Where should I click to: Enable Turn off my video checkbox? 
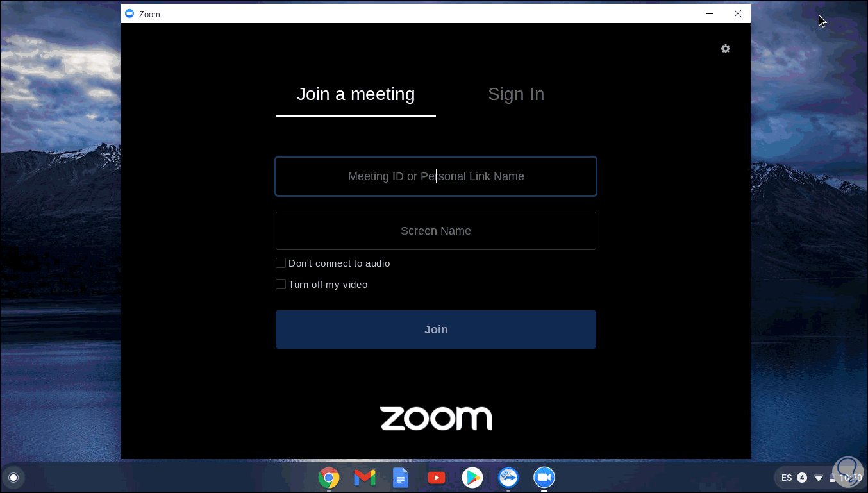click(x=281, y=284)
